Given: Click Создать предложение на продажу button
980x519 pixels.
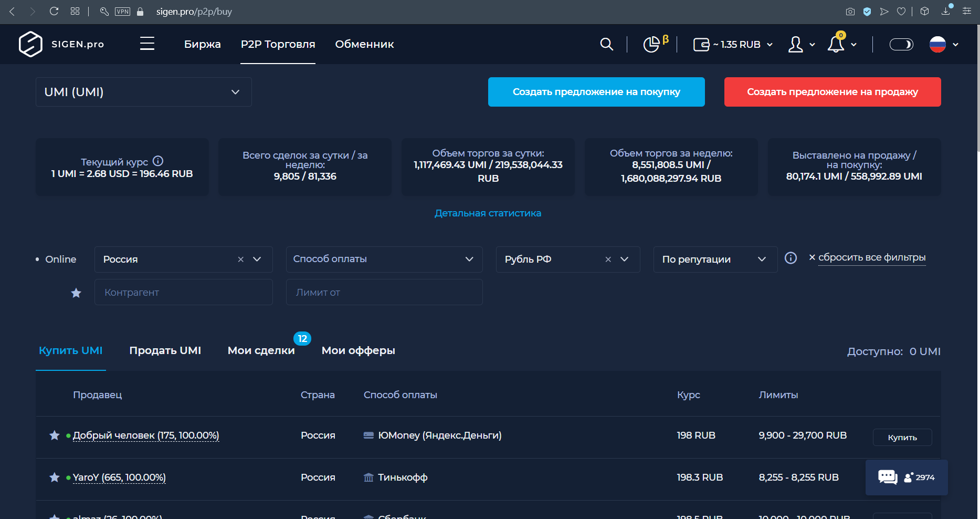Looking at the screenshot, I should (x=833, y=92).
